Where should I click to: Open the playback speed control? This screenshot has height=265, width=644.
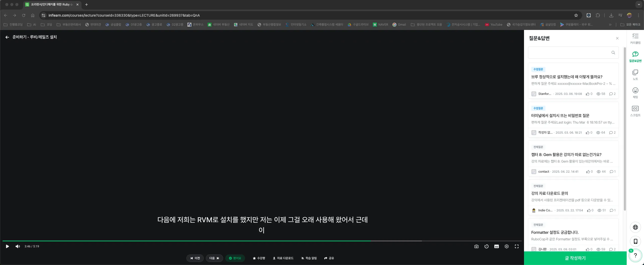click(x=487, y=247)
